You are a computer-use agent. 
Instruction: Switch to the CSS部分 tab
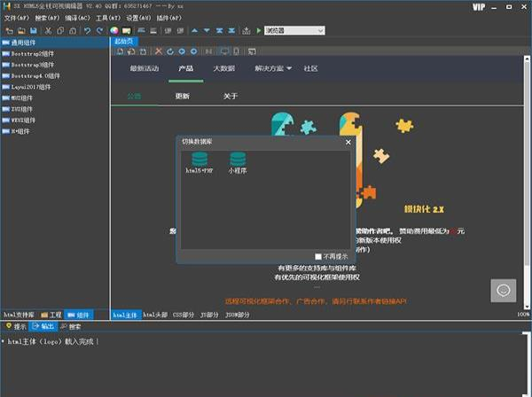pos(184,315)
